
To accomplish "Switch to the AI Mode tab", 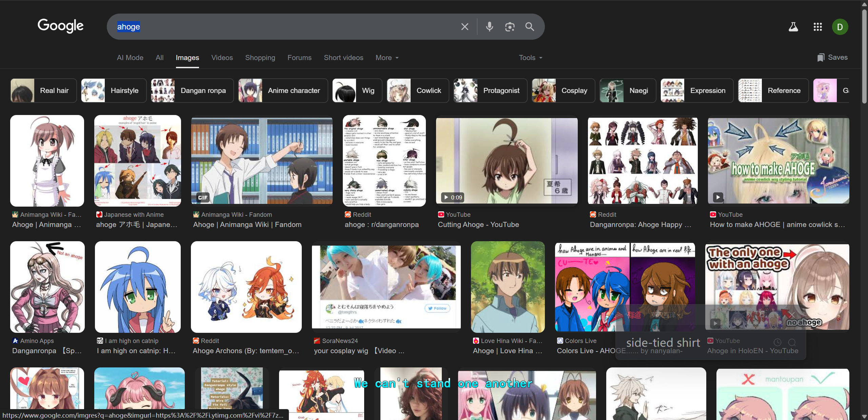I will (x=130, y=58).
